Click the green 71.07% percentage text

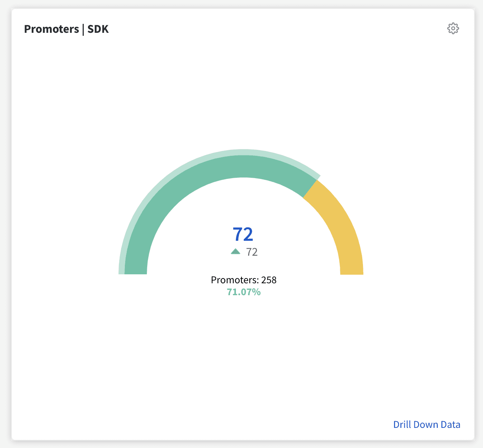(x=244, y=292)
